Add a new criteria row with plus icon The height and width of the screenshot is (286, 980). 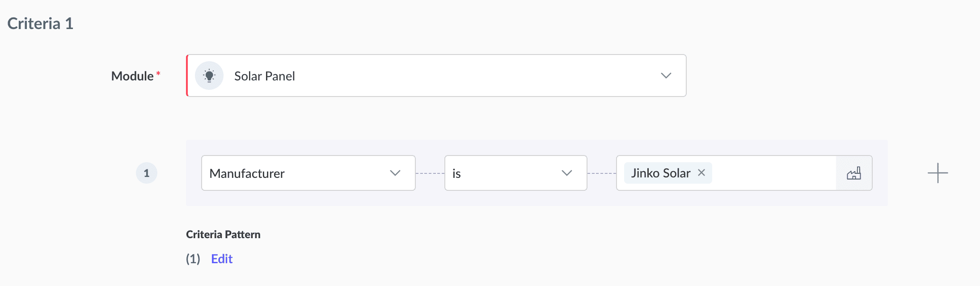coord(938,173)
